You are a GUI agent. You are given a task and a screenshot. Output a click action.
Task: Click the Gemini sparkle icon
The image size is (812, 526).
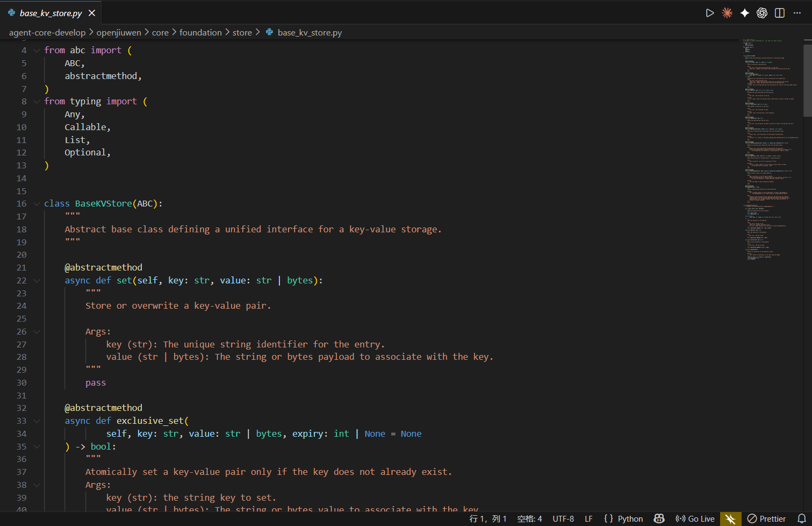click(744, 13)
